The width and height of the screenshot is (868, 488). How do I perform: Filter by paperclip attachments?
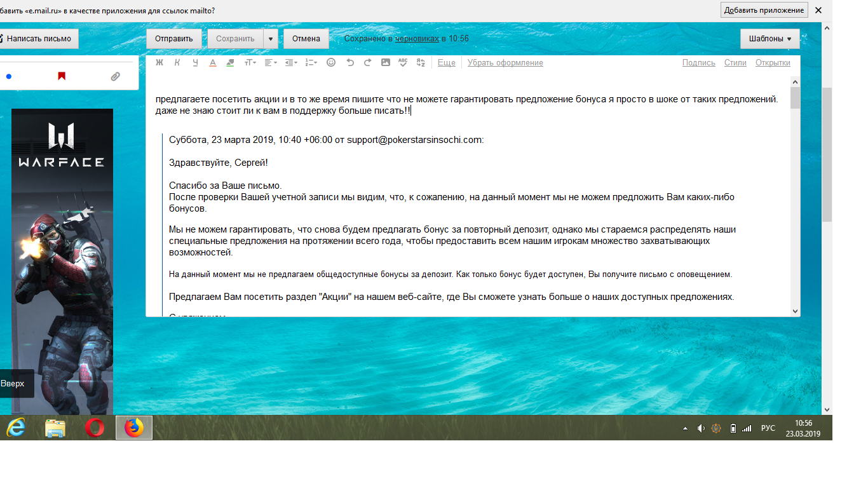(x=115, y=76)
